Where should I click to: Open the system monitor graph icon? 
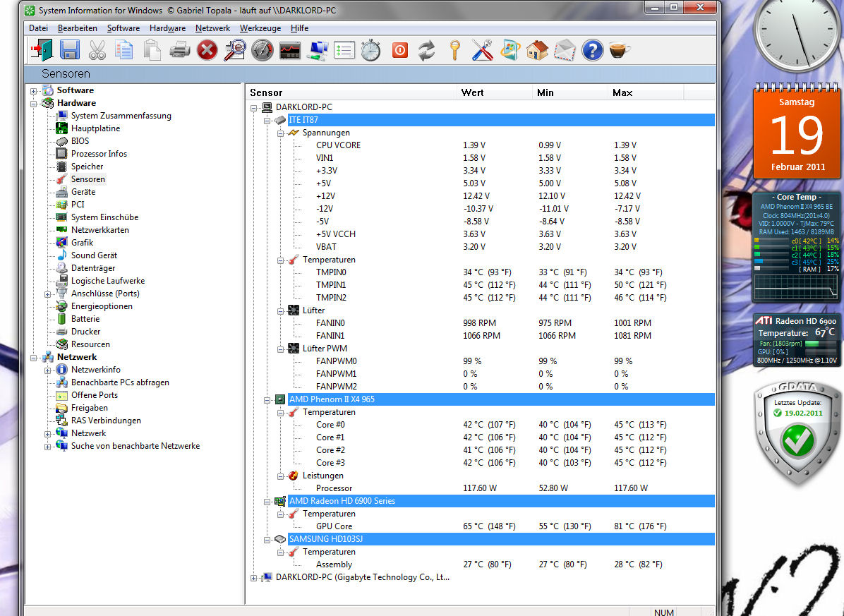pyautogui.click(x=289, y=51)
